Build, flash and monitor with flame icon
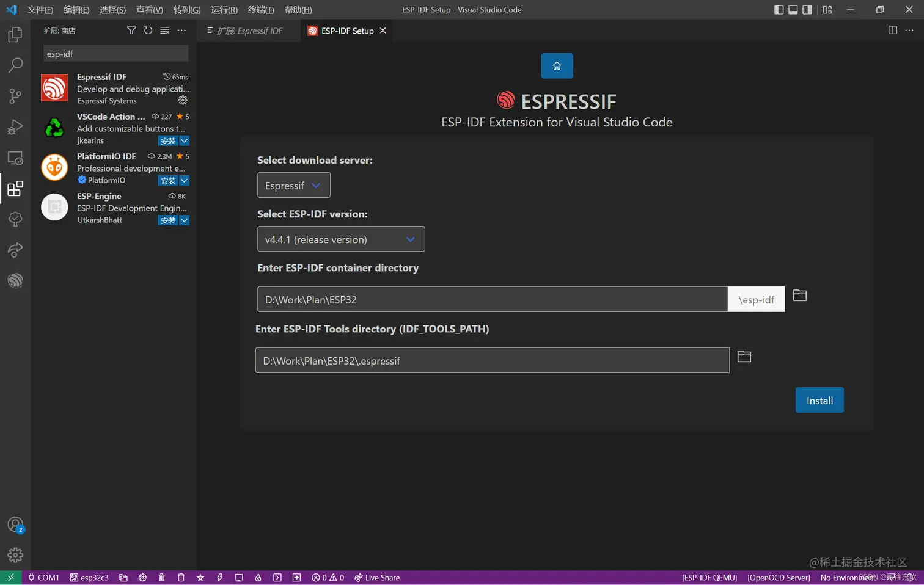This screenshot has height=585, width=924. click(258, 578)
